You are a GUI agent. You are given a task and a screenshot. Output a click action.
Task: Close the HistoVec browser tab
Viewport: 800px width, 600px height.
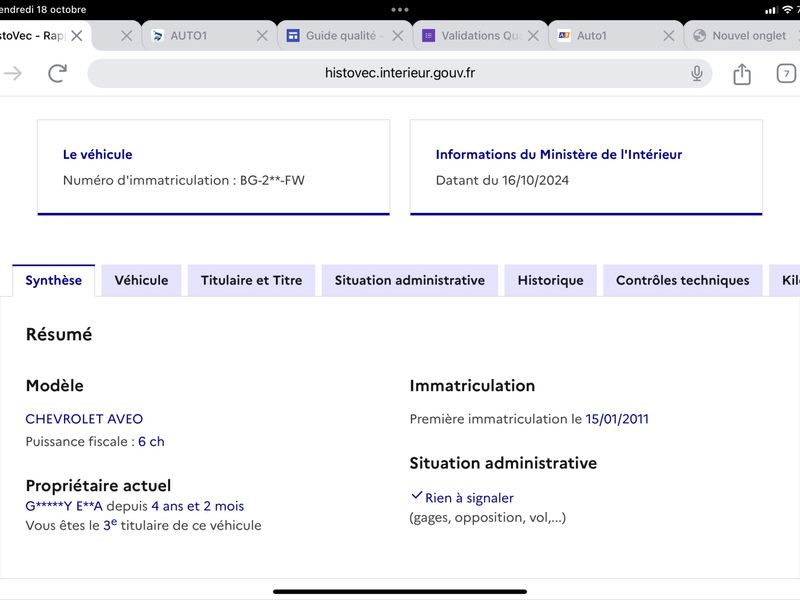(77, 36)
